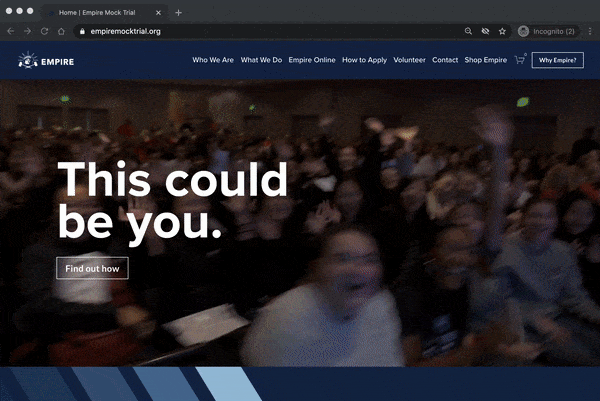Bookmark this page with the star icon
Viewport: 600px width, 401px height.
coord(502,31)
